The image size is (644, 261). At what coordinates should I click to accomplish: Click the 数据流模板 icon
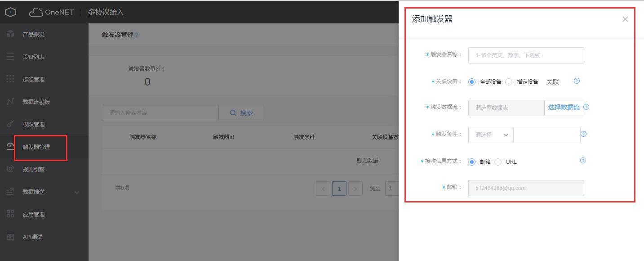coord(10,102)
